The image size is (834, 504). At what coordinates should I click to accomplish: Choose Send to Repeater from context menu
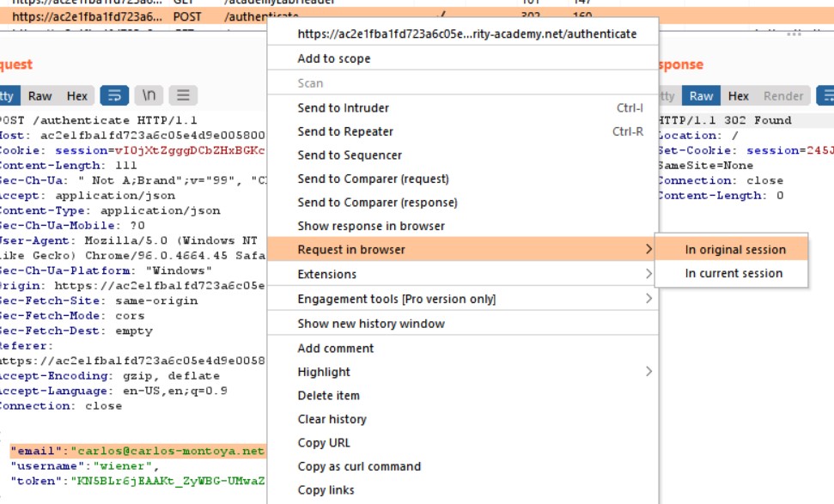point(345,131)
